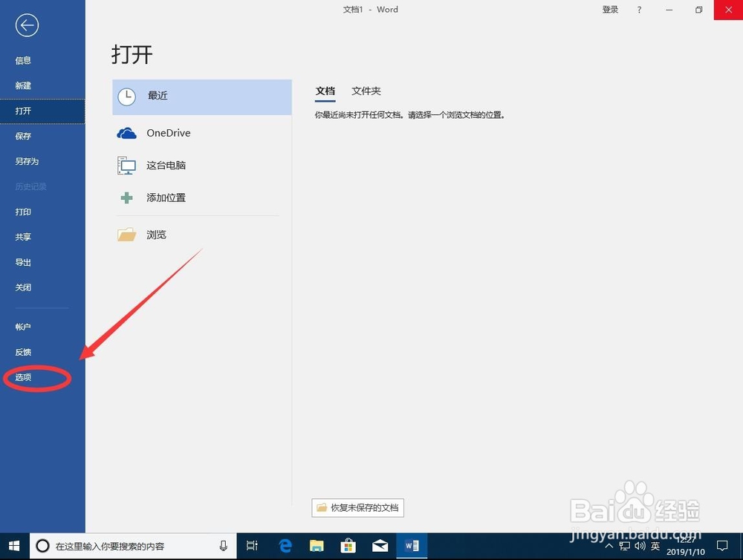Viewport: 743px width, 560px height.
Task: Click the green plus 添加位置 icon
Action: click(x=126, y=198)
